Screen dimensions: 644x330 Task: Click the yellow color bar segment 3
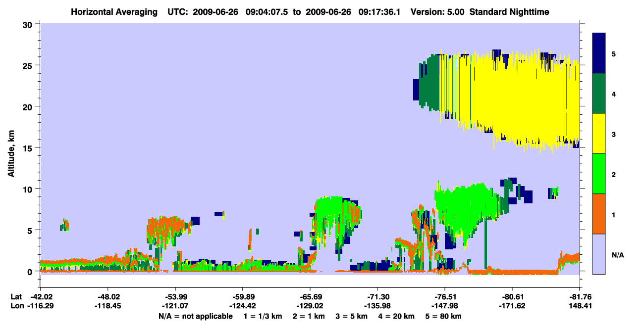tap(599, 134)
